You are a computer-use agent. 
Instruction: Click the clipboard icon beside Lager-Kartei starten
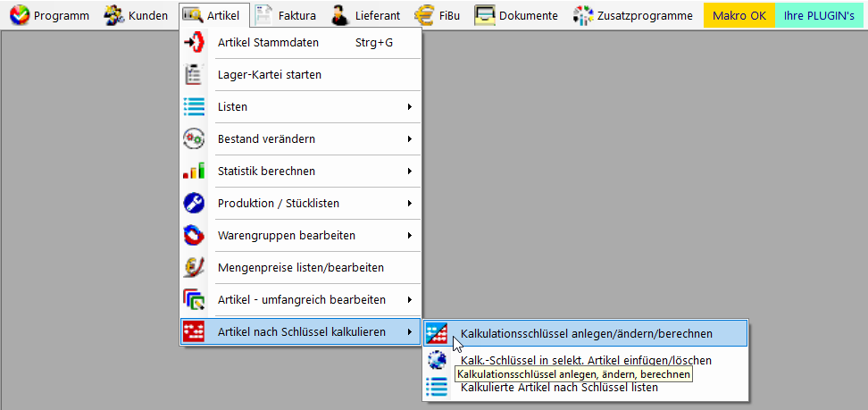(194, 74)
